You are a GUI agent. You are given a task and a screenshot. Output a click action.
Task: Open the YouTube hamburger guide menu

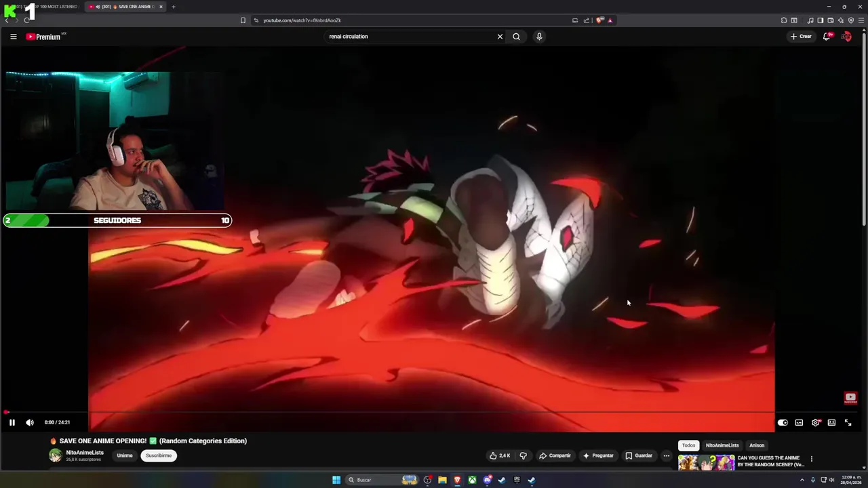(x=13, y=37)
